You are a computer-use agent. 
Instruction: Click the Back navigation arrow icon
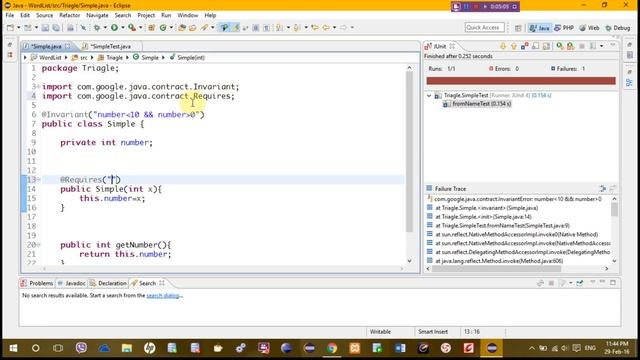tap(326, 28)
